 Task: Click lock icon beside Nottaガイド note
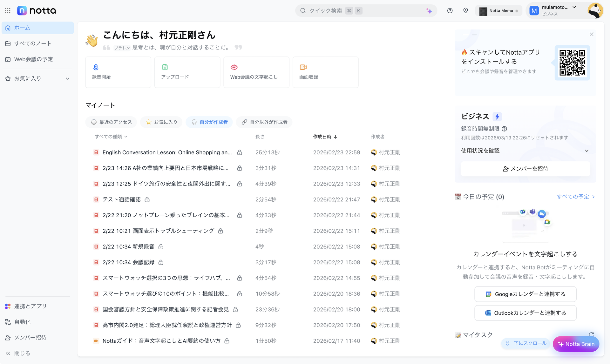click(227, 341)
